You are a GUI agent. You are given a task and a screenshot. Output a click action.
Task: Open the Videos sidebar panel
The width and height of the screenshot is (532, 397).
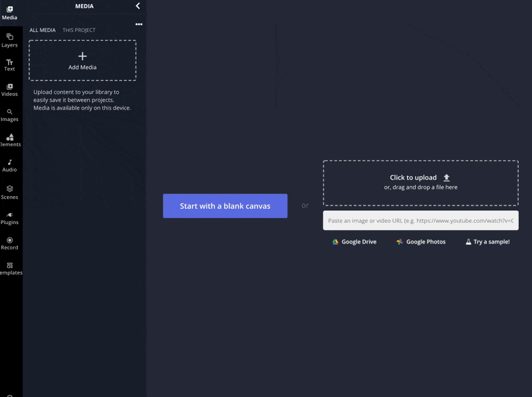pyautogui.click(x=9, y=90)
